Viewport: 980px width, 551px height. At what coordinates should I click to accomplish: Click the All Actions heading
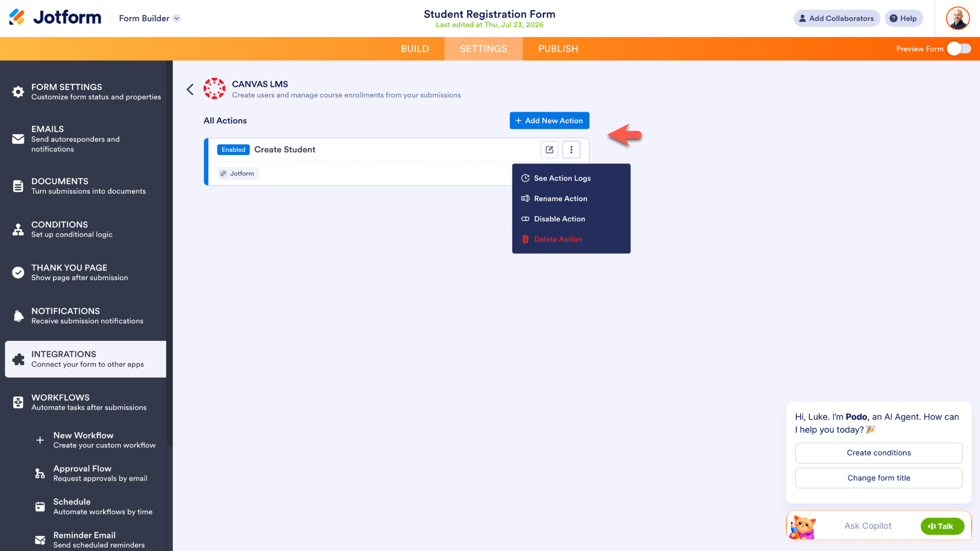pyautogui.click(x=225, y=121)
